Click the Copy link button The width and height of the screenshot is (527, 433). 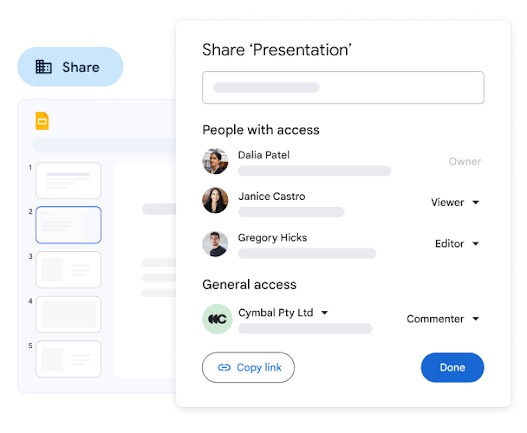click(248, 367)
